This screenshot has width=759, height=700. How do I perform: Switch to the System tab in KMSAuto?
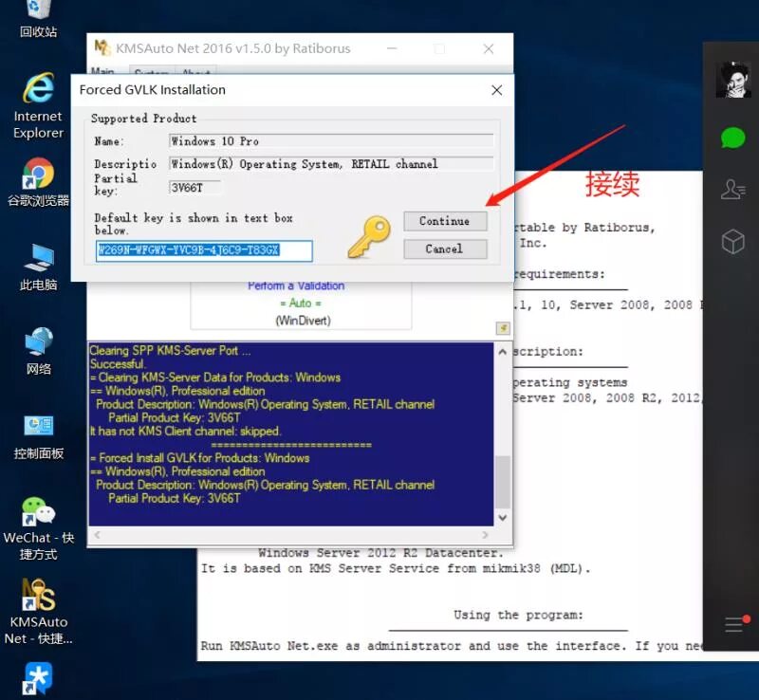(x=152, y=71)
